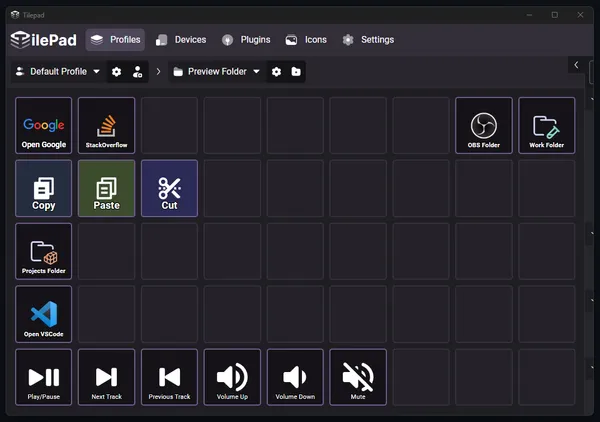Open the Projects Folder tile
The width and height of the screenshot is (600, 422).
click(44, 251)
